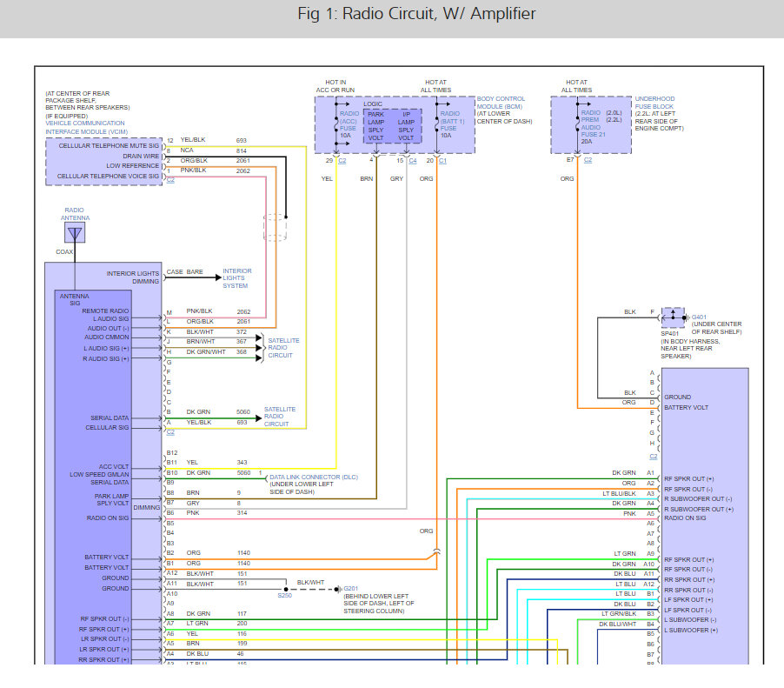Select the wire number '372'

tap(242, 331)
